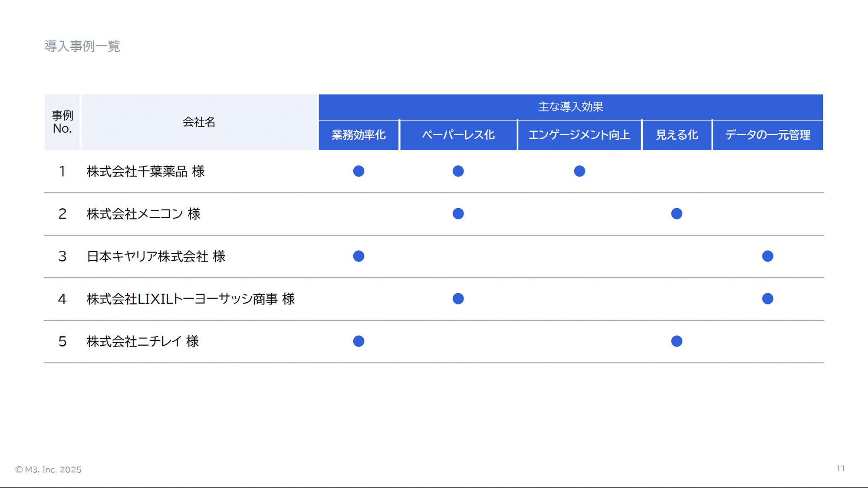868x488 pixels.
Task: Click the page number 11
Action: point(840,468)
